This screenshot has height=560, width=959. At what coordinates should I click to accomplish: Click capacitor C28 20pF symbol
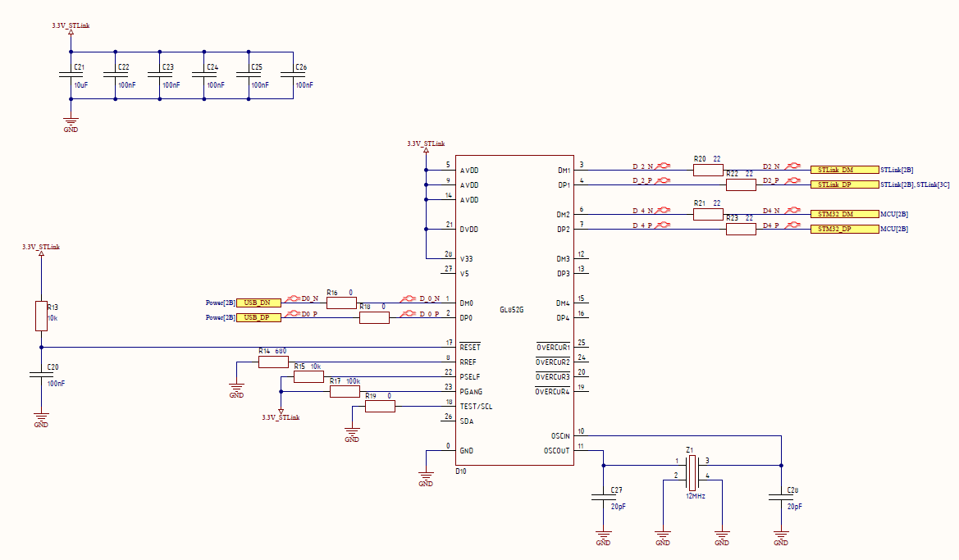tap(781, 497)
